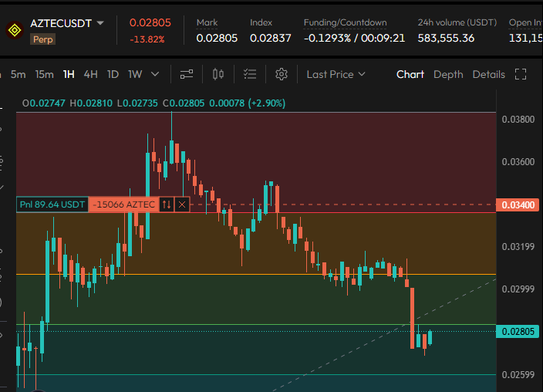
Task: Click the 24h volume value 583,555.36
Action: 446,38
